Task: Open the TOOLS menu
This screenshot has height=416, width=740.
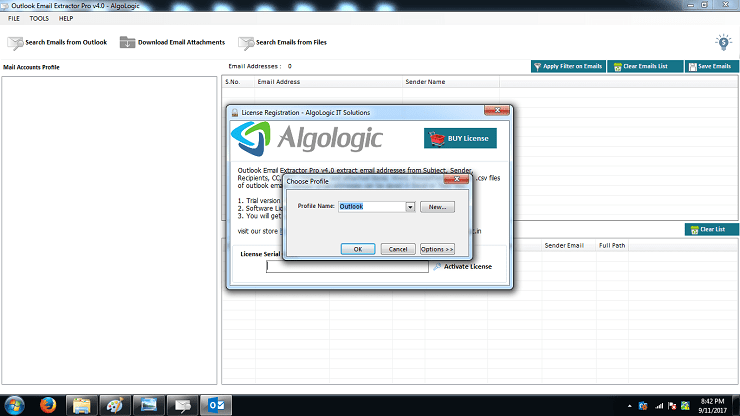Action: pos(39,18)
